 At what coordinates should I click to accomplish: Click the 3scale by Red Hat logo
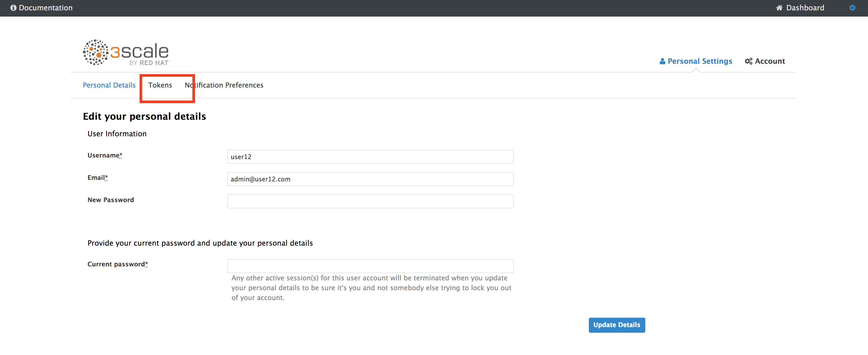click(126, 52)
